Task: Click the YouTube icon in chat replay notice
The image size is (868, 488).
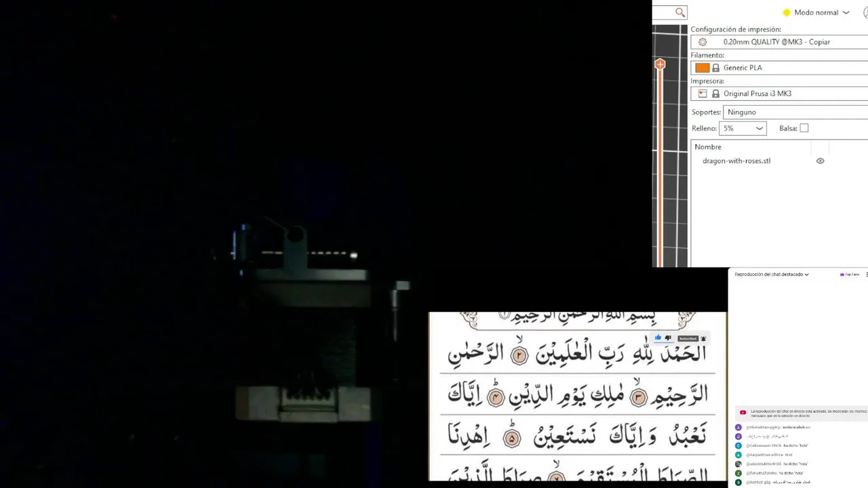Action: point(743,412)
